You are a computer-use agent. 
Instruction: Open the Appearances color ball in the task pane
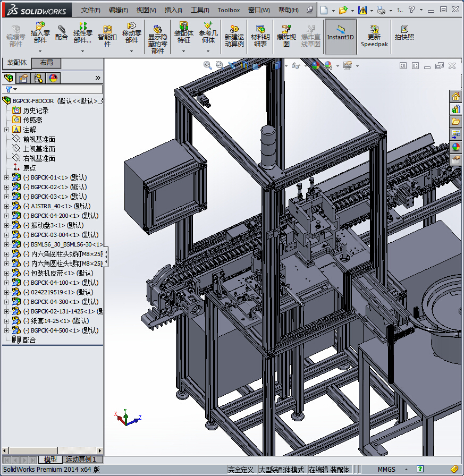coord(456,147)
